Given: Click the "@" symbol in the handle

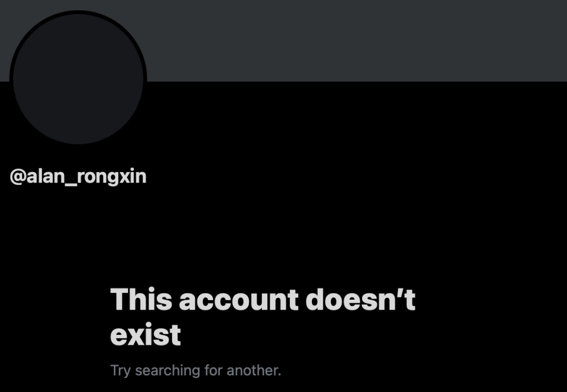Looking at the screenshot, I should tap(18, 177).
